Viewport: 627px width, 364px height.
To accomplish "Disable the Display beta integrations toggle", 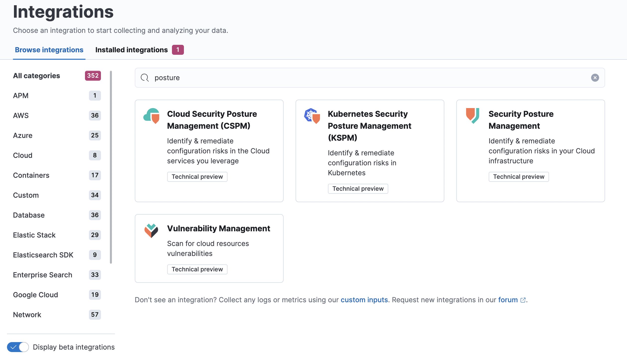I will tap(18, 347).
